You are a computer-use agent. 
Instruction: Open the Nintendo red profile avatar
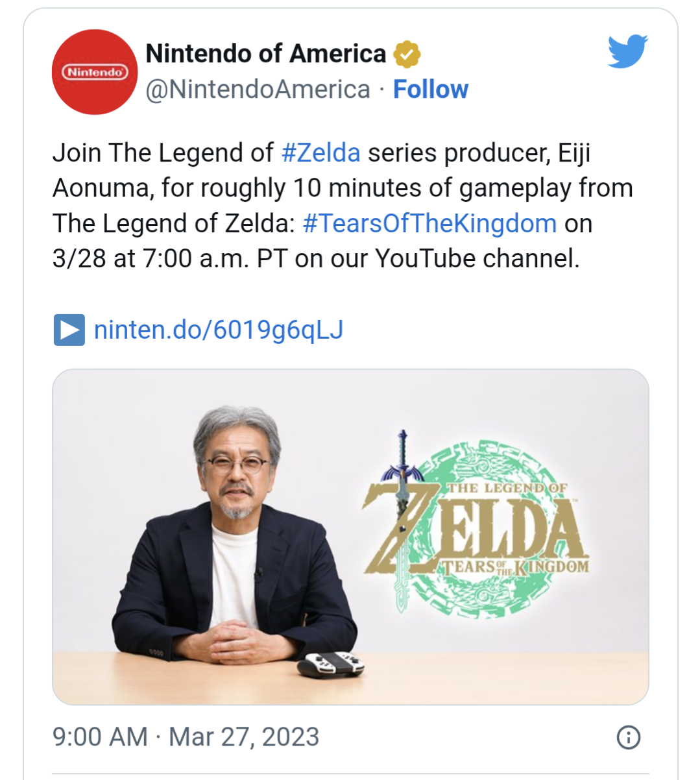coord(95,72)
